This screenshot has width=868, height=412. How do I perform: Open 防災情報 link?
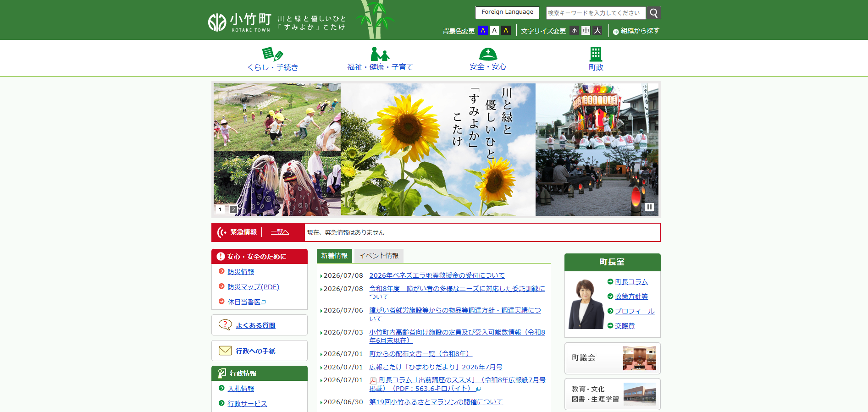(241, 272)
